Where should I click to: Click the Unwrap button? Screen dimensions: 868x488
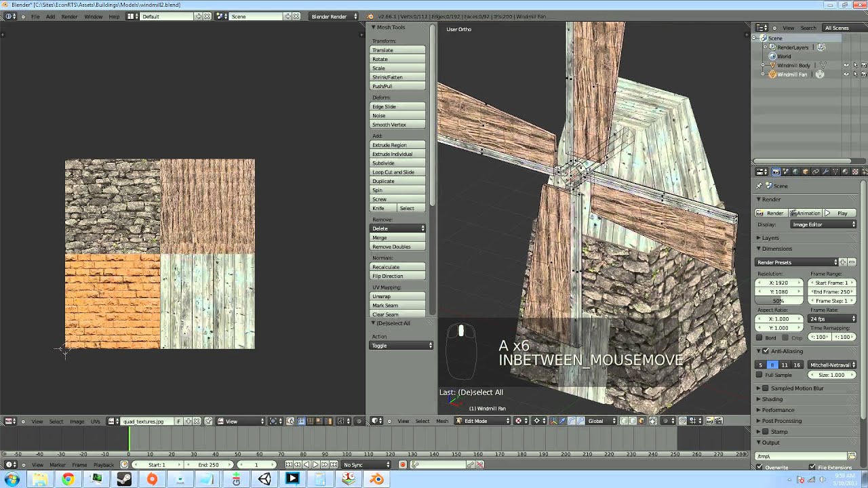[x=398, y=296]
